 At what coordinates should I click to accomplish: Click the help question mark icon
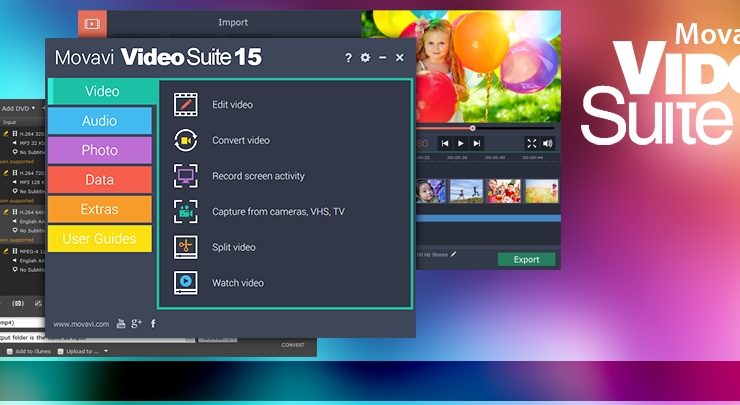(348, 58)
